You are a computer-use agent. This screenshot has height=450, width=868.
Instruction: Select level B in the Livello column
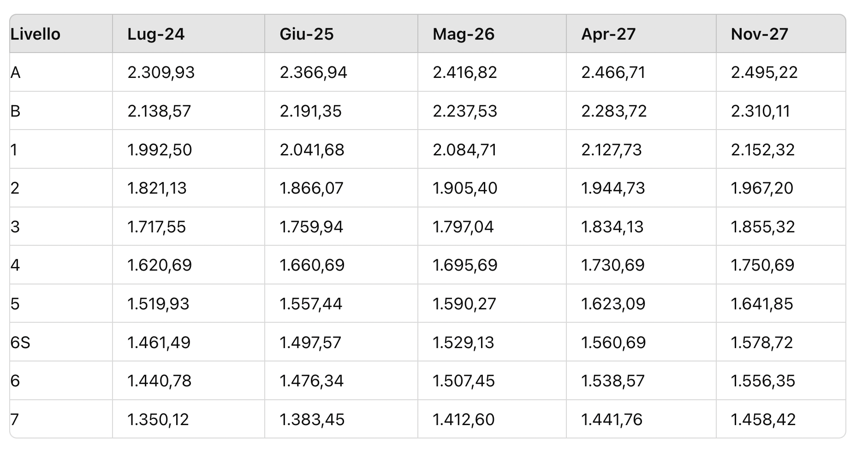click(x=16, y=111)
